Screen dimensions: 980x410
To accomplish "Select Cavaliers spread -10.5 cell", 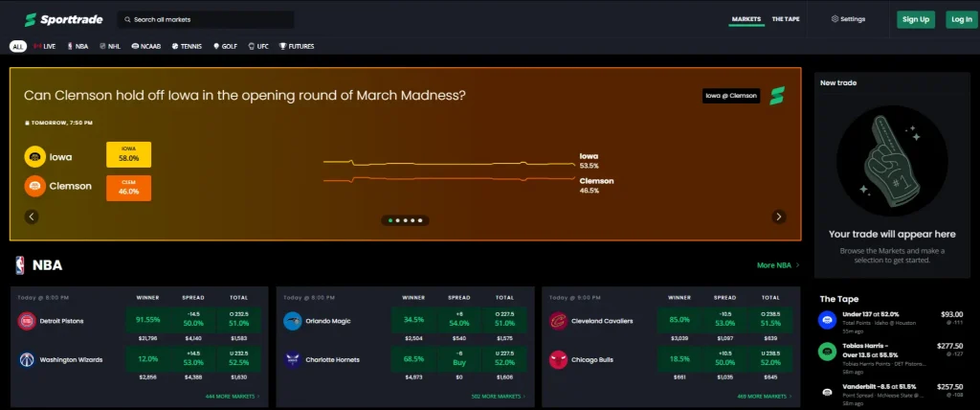I will [724, 320].
